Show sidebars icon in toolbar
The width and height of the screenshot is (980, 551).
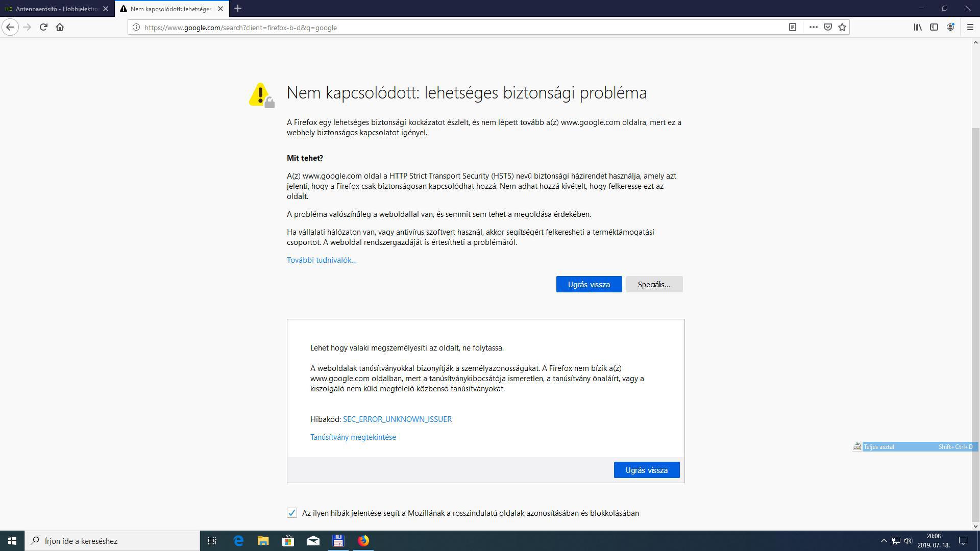click(934, 27)
